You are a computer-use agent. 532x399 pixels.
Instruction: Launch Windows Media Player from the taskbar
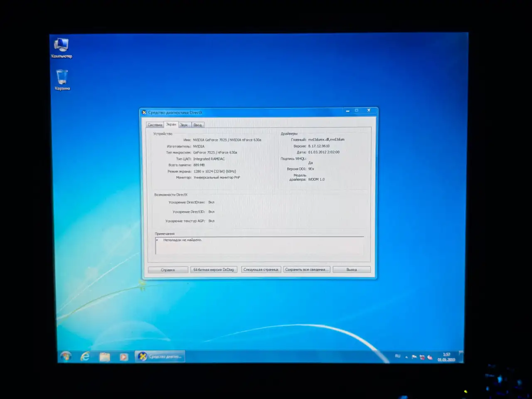[124, 357]
